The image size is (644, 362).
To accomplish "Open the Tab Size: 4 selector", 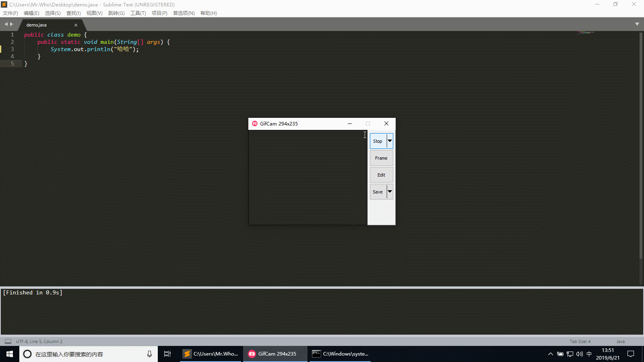I will tap(580, 341).
